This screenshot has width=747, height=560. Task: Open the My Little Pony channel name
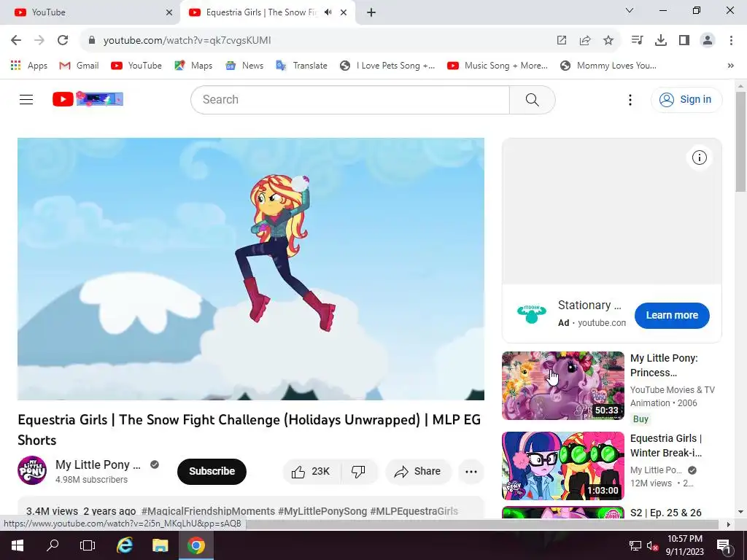coord(98,464)
